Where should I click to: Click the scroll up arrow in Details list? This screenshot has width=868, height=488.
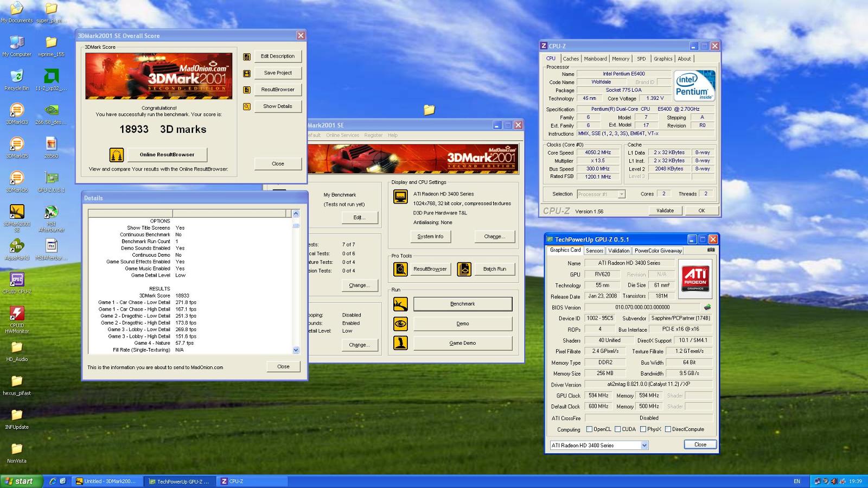pyautogui.click(x=296, y=213)
